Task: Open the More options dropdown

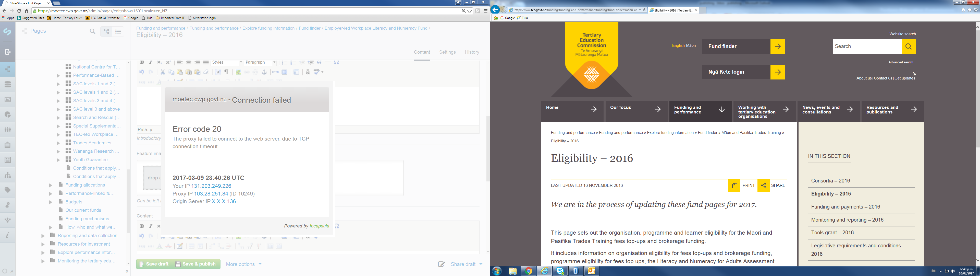Action: click(244, 264)
